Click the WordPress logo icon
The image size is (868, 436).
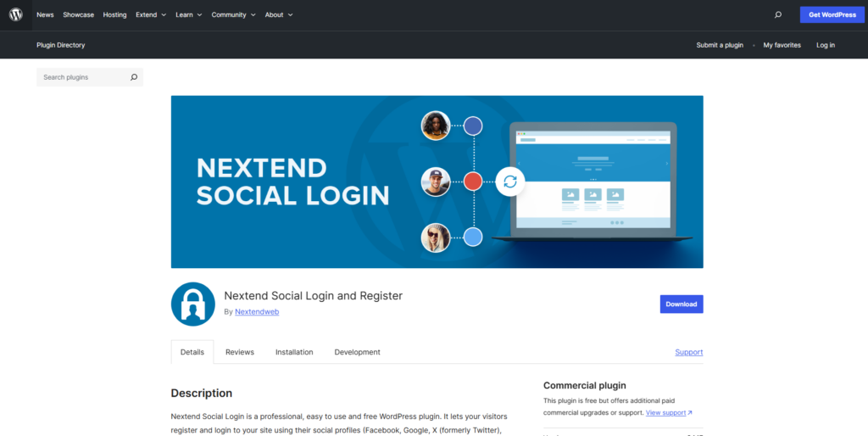15,15
